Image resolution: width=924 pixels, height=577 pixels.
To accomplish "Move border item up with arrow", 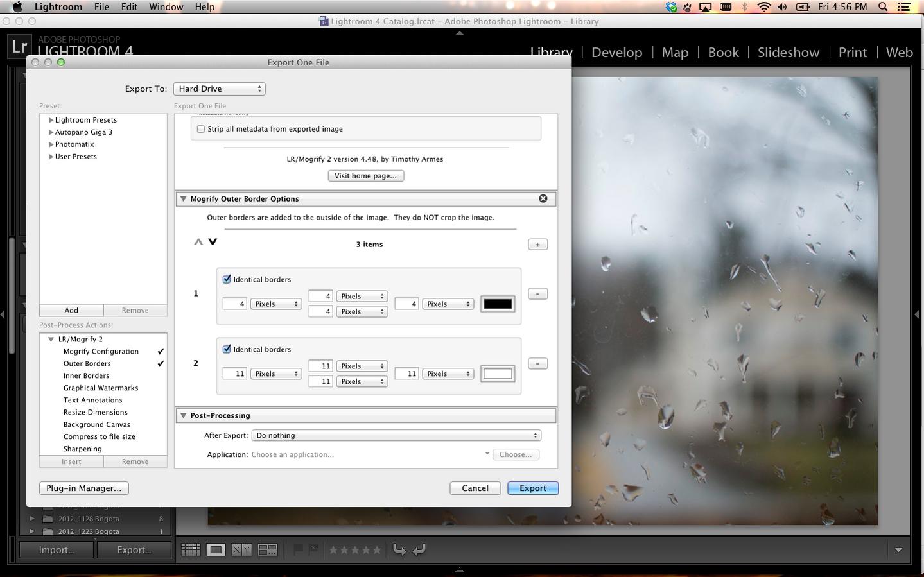I will (198, 242).
